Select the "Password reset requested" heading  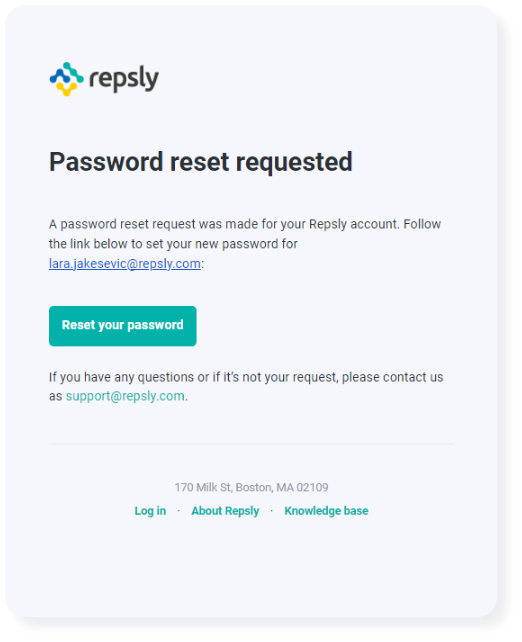coord(201,162)
